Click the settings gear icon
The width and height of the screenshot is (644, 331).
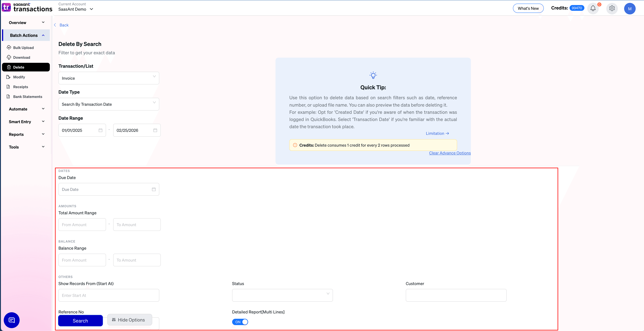[x=612, y=8]
